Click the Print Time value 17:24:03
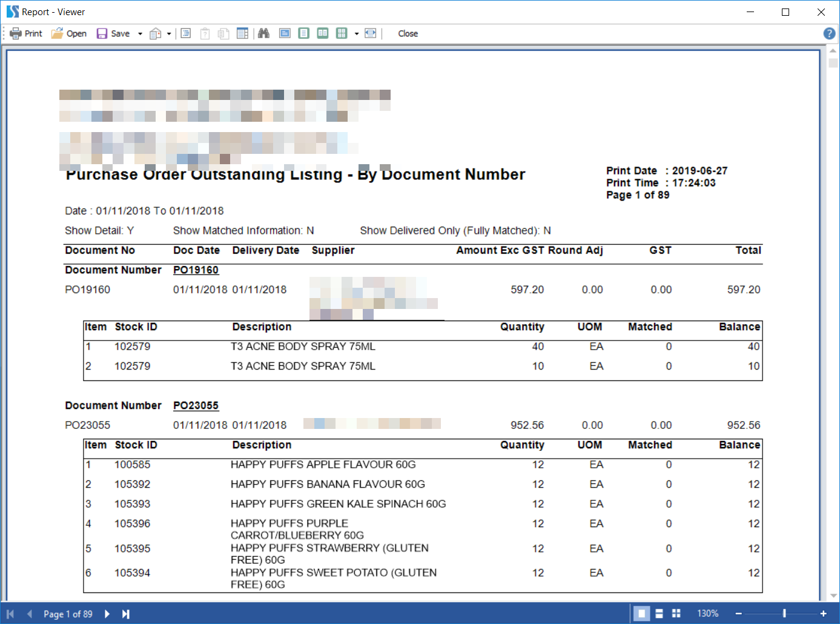Viewport: 840px width, 624px height. pyautogui.click(x=693, y=183)
